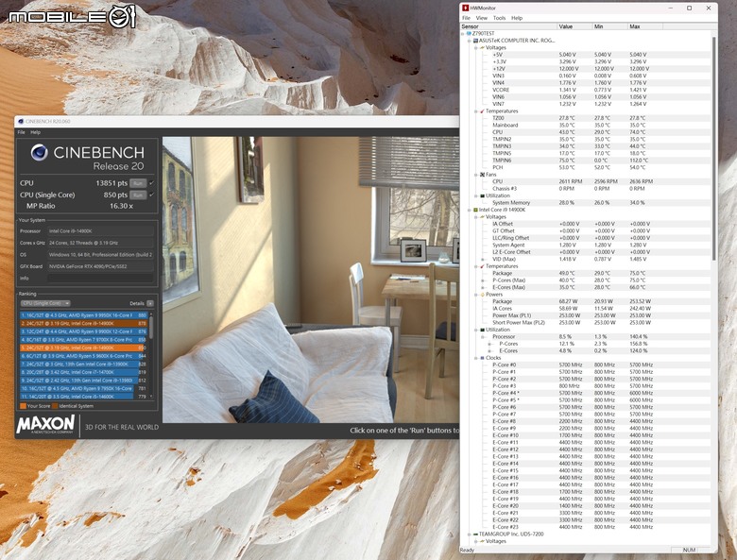This screenshot has height=560, width=737.
Task: Expand the P-Cores (Max) temperature node
Action: (483, 280)
